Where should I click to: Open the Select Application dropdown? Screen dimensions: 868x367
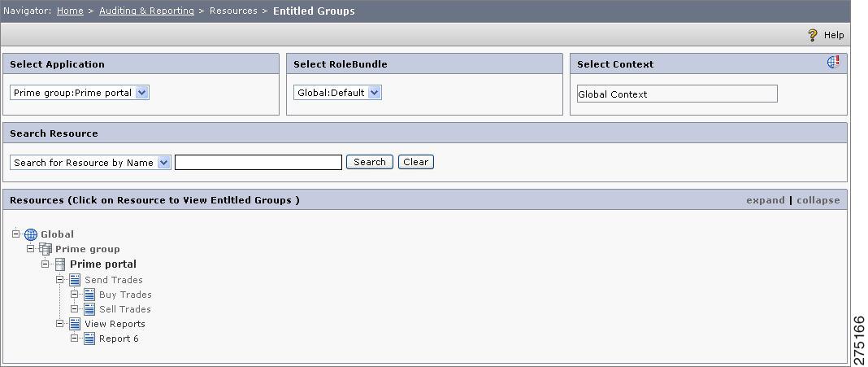80,93
